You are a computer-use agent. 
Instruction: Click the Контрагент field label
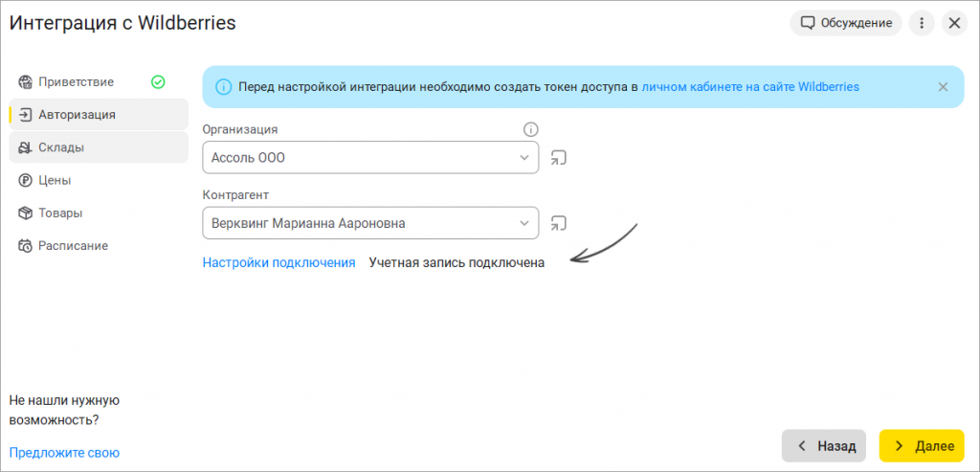click(x=235, y=195)
